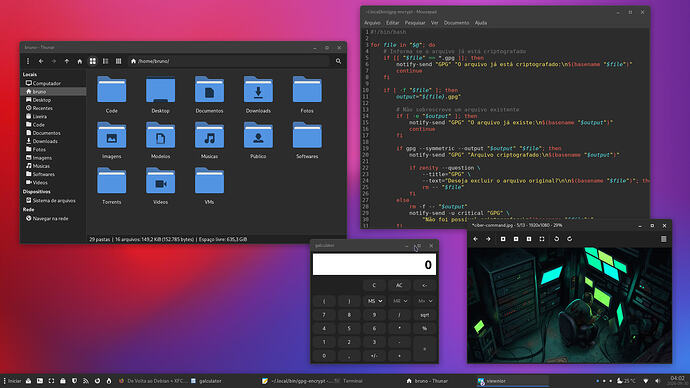
Task: Search files with the magnifier icon
Action: [338, 61]
